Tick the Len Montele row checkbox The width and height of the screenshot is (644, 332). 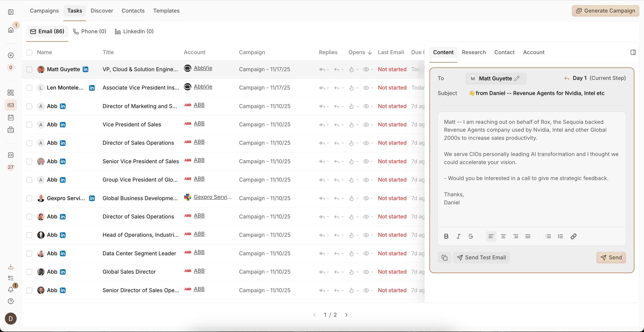coord(29,88)
